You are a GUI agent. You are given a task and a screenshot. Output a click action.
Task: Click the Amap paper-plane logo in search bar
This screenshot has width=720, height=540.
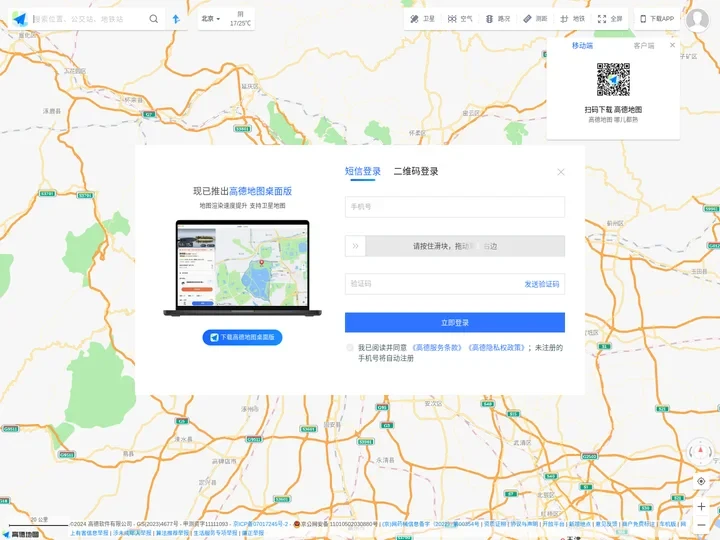[x=20, y=19]
